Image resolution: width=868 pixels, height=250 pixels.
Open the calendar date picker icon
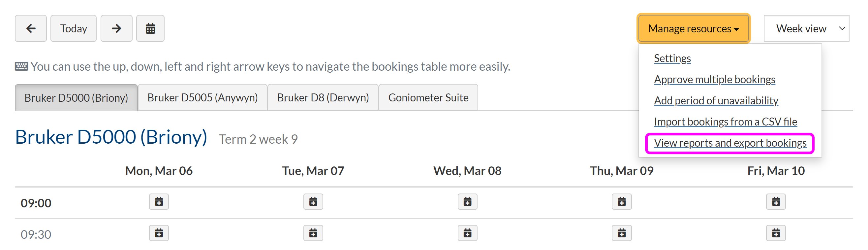[x=150, y=28]
